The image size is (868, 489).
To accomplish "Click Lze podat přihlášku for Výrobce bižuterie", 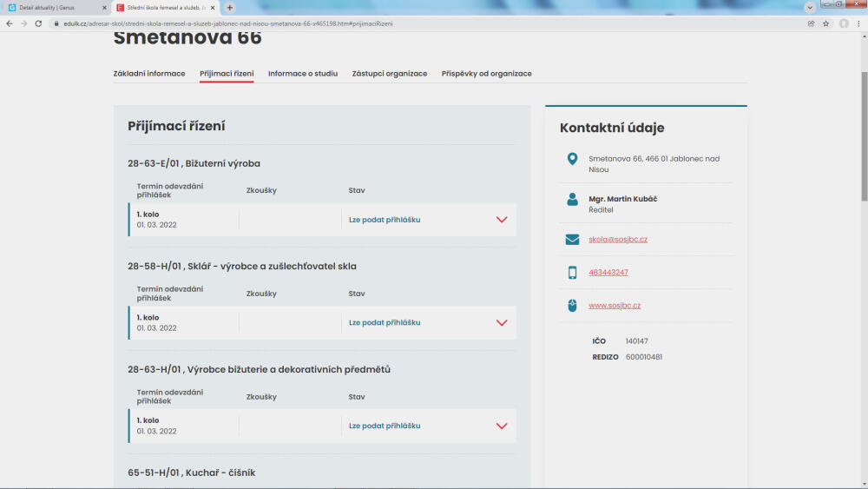I will pyautogui.click(x=385, y=426).
